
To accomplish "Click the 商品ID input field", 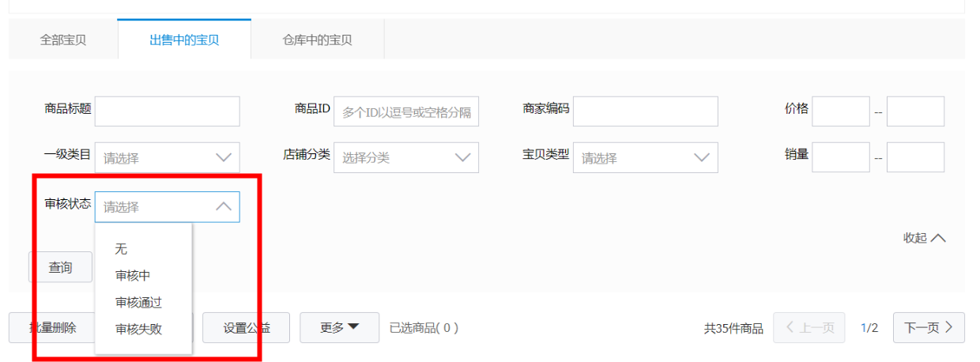I will 406,111.
